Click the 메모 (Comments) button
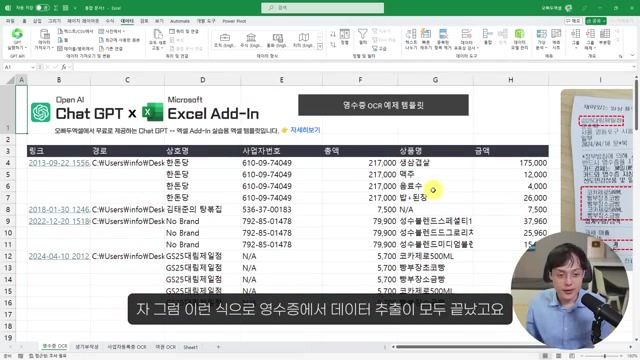The width and height of the screenshot is (640, 360). coord(573,21)
